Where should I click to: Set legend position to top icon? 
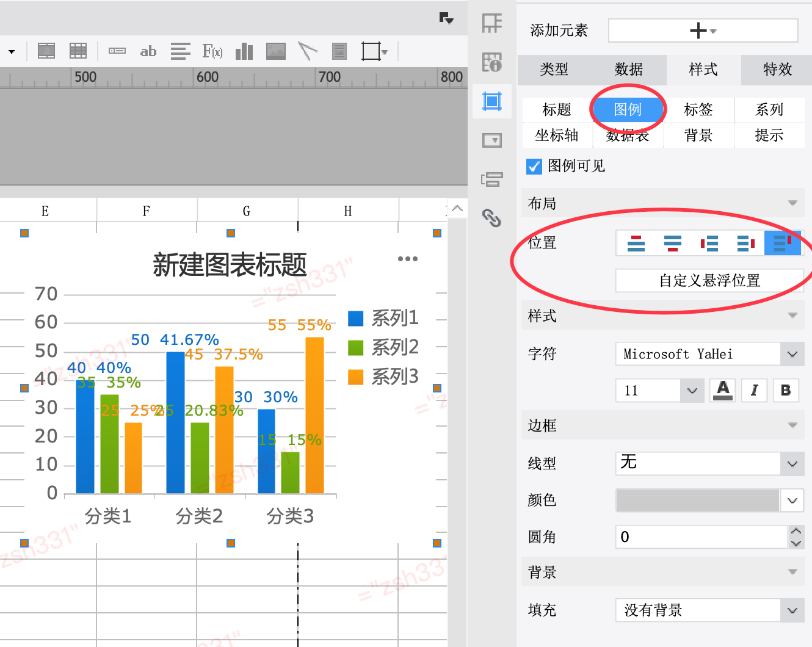[636, 244]
